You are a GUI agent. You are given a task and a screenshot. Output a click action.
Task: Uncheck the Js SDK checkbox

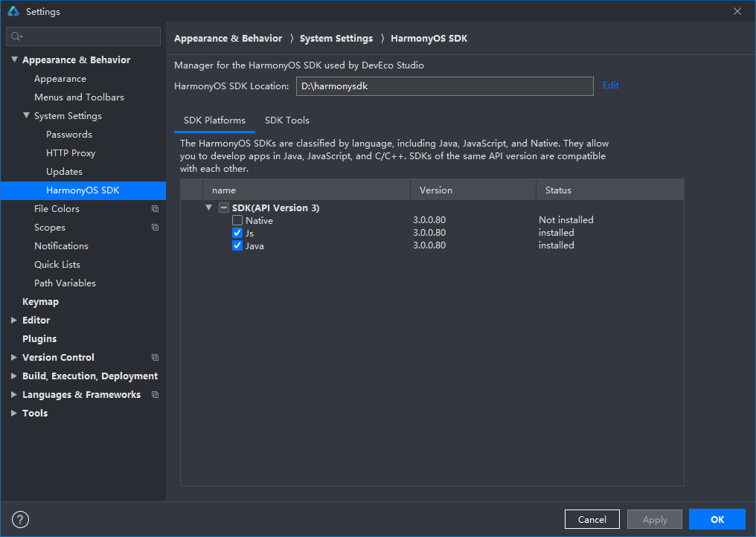(x=237, y=233)
